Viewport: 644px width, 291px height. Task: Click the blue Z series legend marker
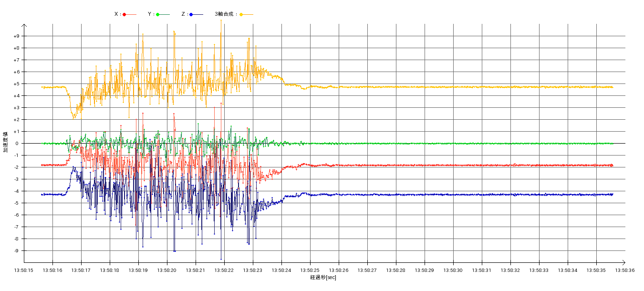pos(191,14)
